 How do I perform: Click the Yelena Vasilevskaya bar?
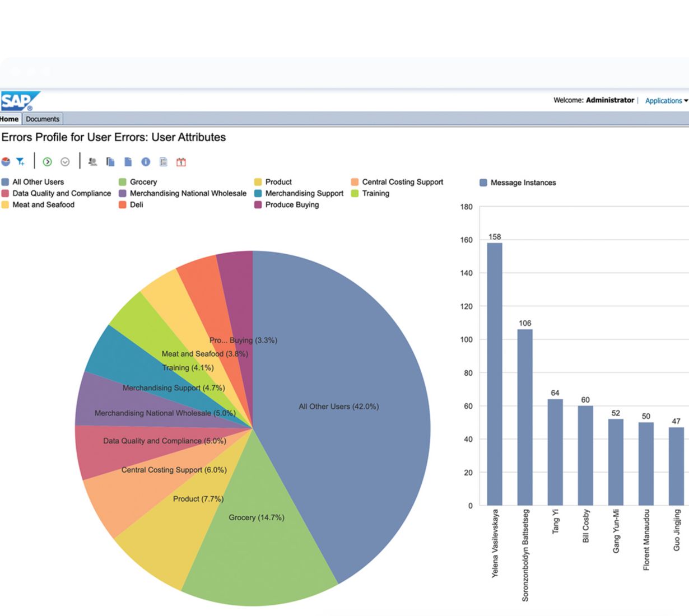[495, 374]
